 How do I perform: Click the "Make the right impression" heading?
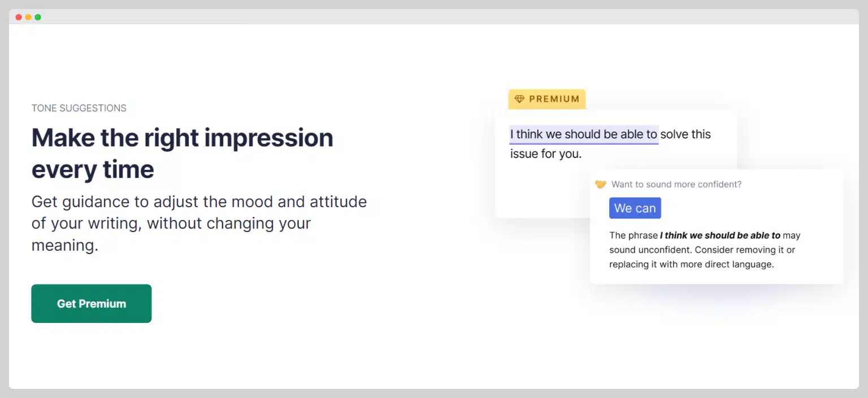[x=183, y=138]
